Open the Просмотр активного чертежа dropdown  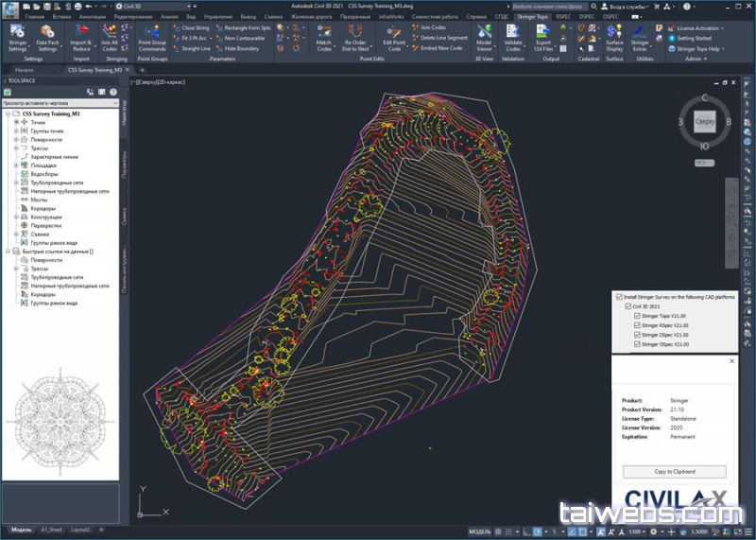pyautogui.click(x=59, y=102)
